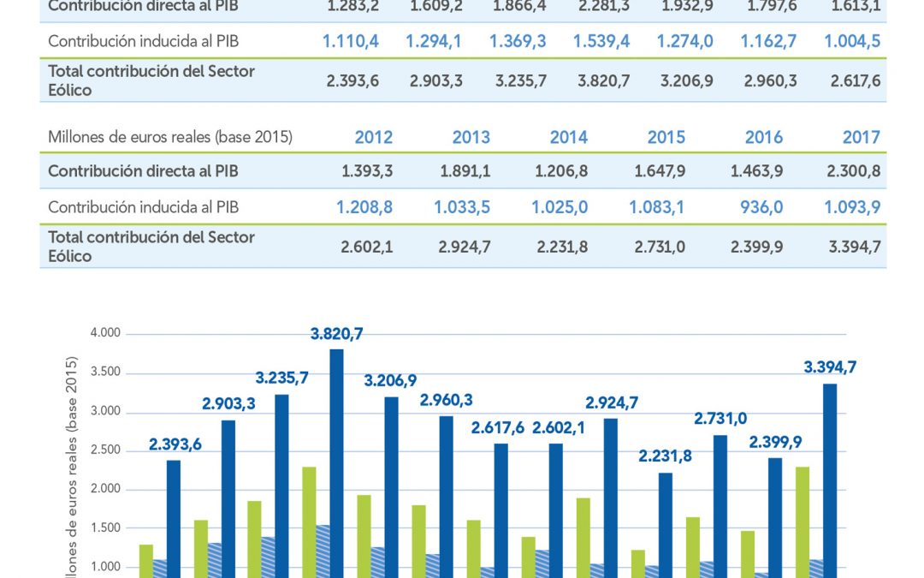
Task: Select the 2.231,8 data label in the chart
Action: (665, 456)
